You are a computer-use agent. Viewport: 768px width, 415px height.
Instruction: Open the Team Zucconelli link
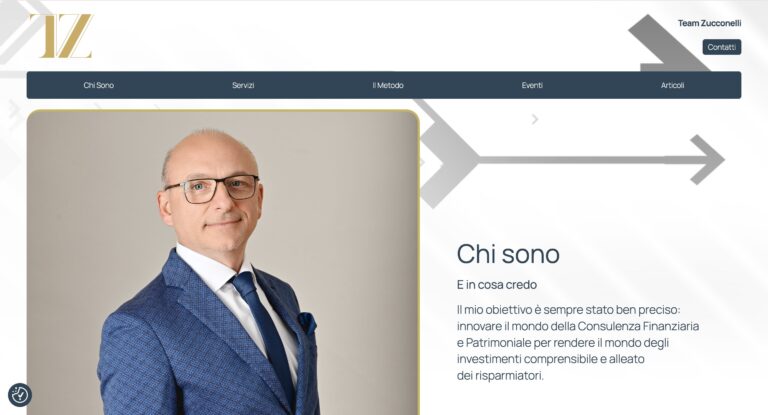(709, 23)
